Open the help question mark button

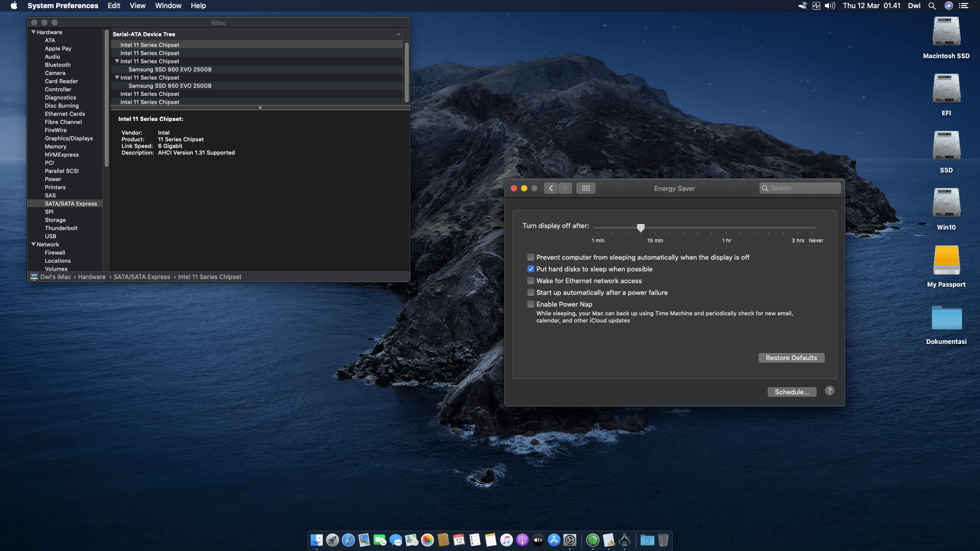click(x=829, y=391)
